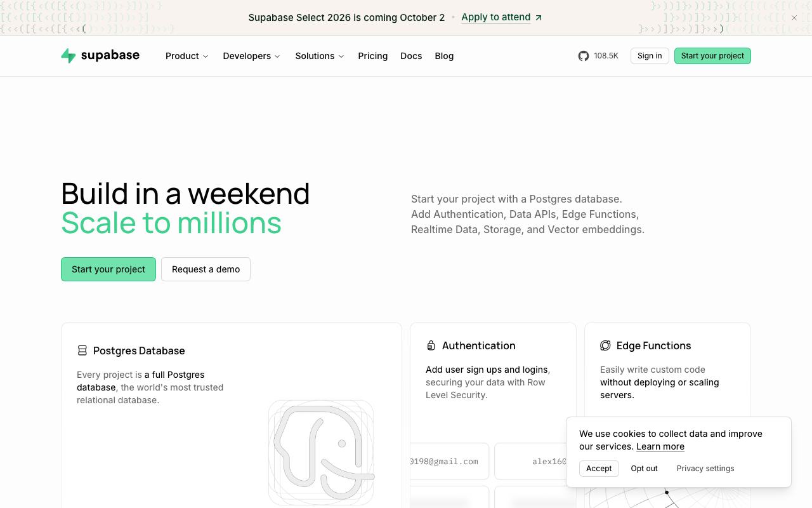Open the GitHub repository icon
The height and width of the screenshot is (508, 812).
[x=584, y=56]
